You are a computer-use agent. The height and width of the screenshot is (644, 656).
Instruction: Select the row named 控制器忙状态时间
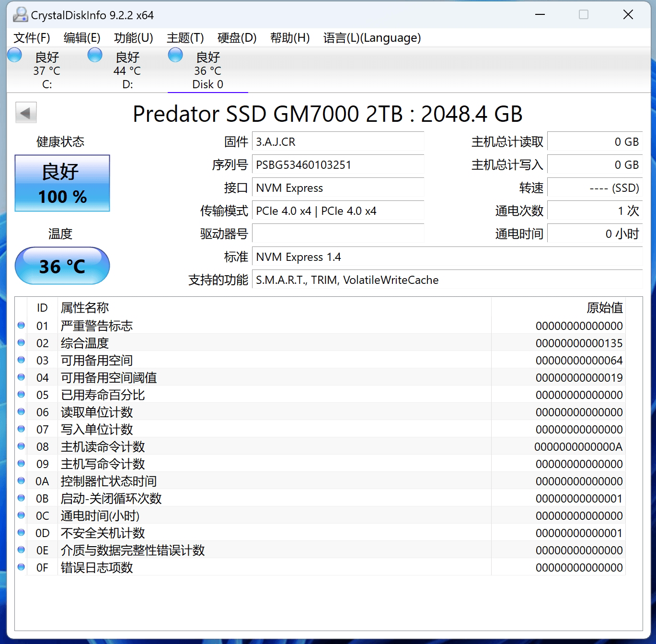coord(320,481)
